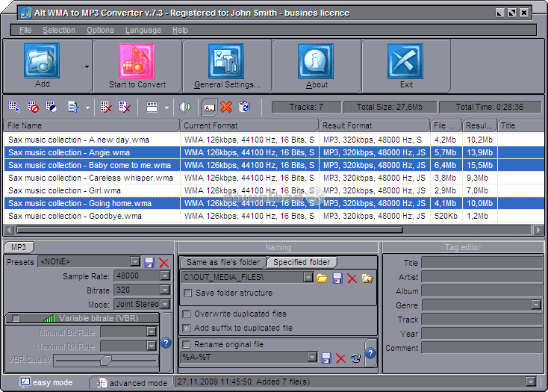Check Save folder structure
This screenshot has height=392, width=548.
pyautogui.click(x=188, y=293)
